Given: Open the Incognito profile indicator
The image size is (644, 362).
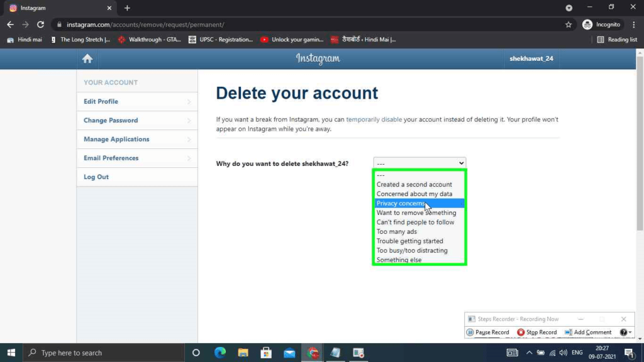Looking at the screenshot, I should (x=601, y=25).
